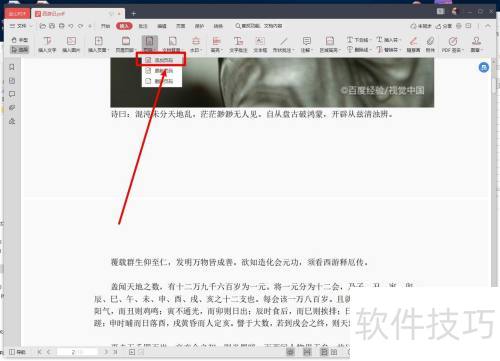Select the Replace Text tool
The image size is (500, 361).
(x=388, y=50)
